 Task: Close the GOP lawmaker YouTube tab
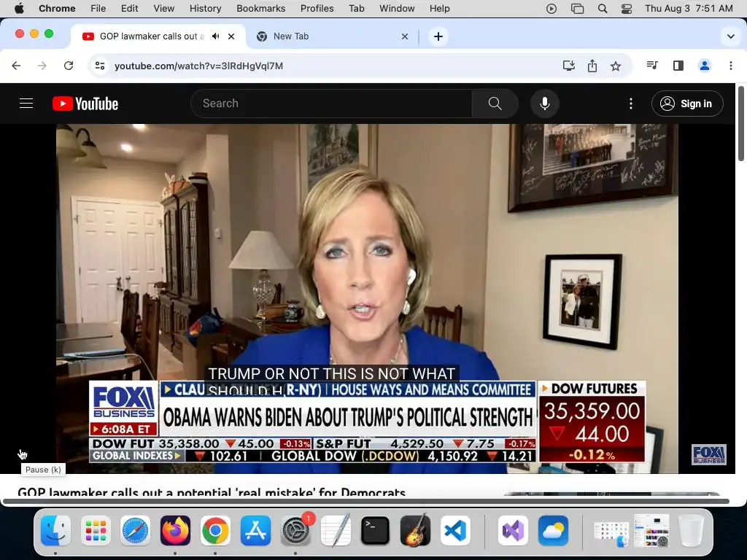click(231, 36)
